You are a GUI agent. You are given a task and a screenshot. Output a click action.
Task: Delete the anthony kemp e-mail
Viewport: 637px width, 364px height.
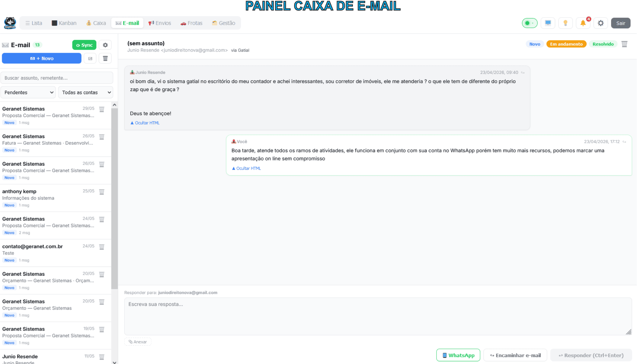click(102, 192)
